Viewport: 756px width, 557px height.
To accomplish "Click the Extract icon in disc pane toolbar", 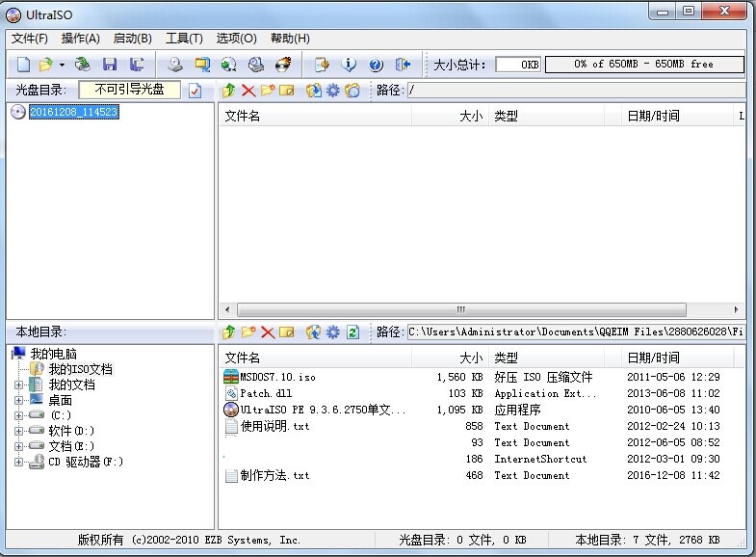I will coord(313,91).
